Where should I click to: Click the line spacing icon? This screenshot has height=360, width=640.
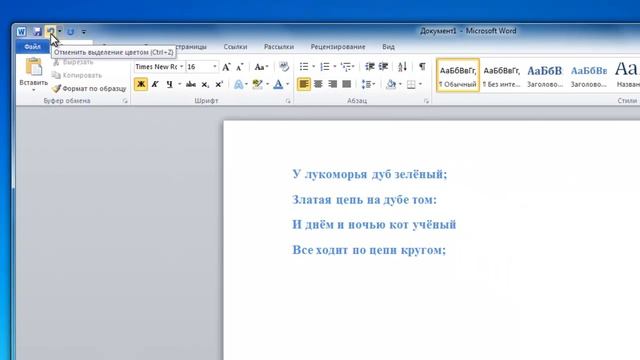pos(366,84)
